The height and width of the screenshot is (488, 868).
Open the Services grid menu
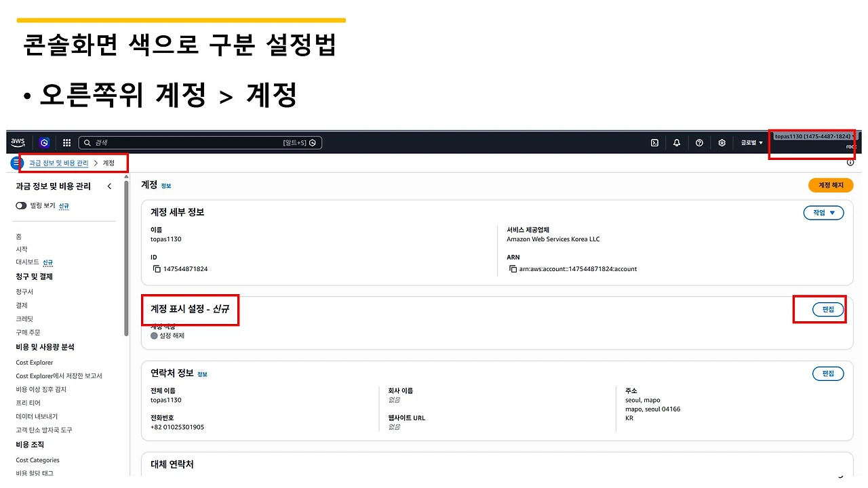click(66, 142)
